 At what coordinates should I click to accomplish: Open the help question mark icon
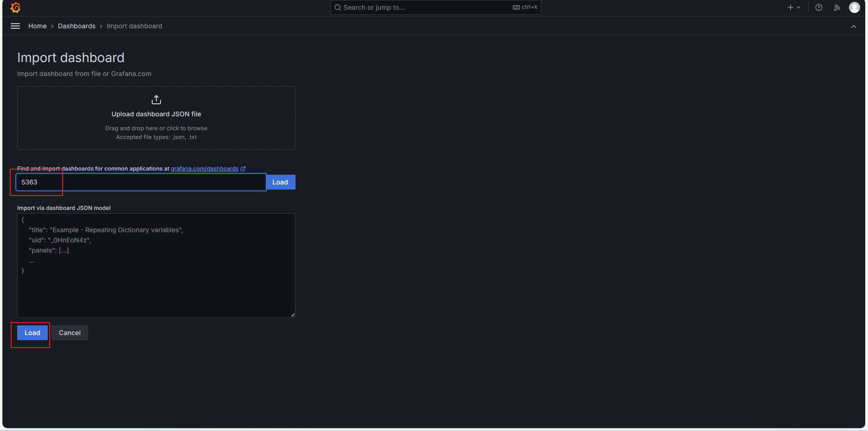click(819, 7)
